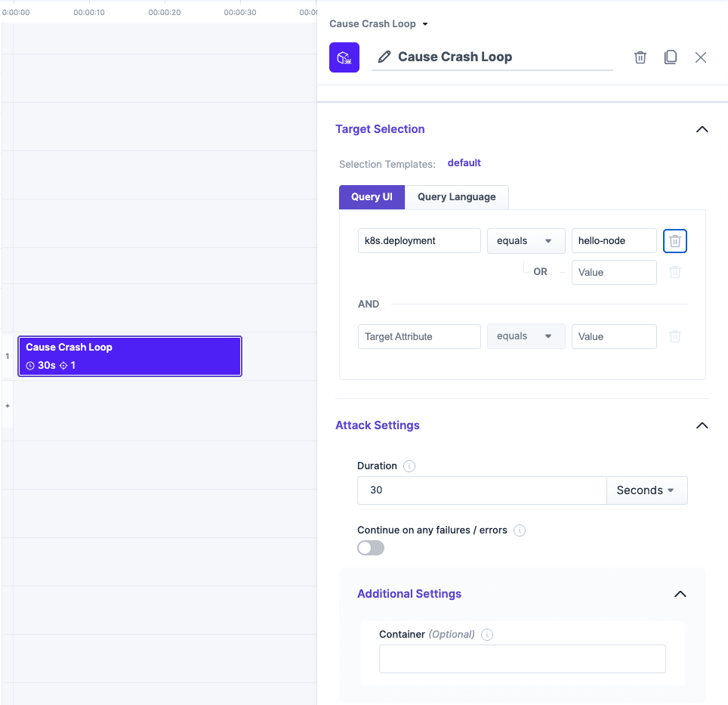Delete the attack using the trash icon
728x705 pixels.
[x=640, y=57]
